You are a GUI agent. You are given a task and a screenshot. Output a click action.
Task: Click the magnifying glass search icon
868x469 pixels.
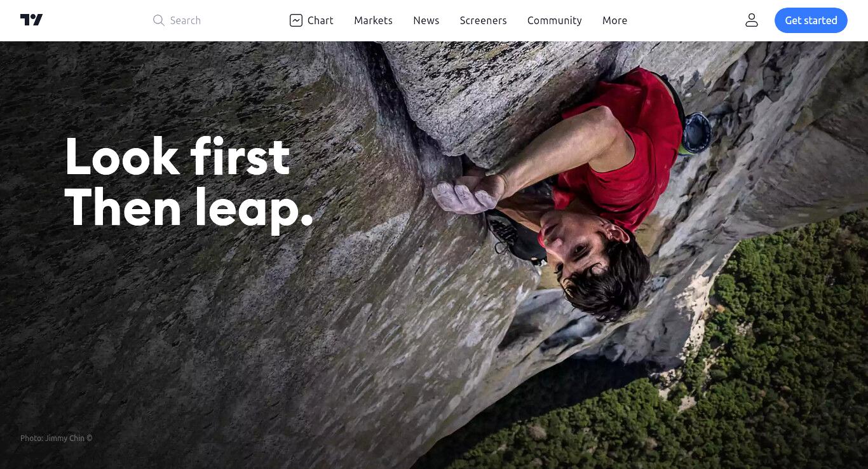click(x=159, y=20)
